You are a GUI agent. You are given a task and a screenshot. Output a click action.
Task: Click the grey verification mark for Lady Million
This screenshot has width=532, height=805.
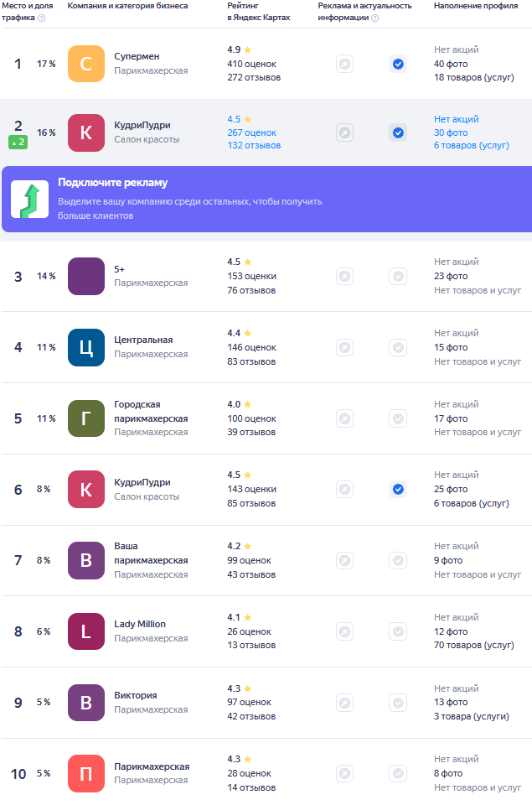398,631
